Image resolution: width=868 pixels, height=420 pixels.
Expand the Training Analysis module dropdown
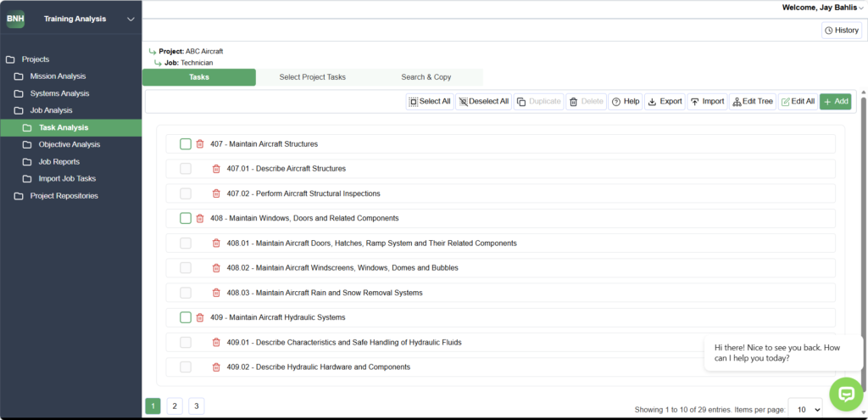[x=130, y=19]
